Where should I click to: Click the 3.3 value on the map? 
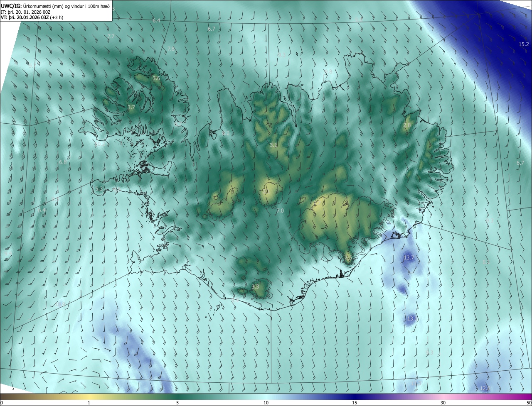[256, 287]
